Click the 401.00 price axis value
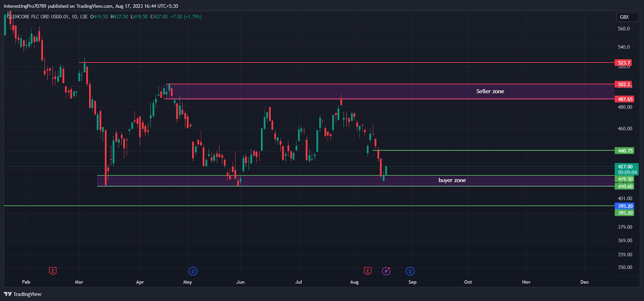The width and height of the screenshot is (644, 301). pos(625,198)
